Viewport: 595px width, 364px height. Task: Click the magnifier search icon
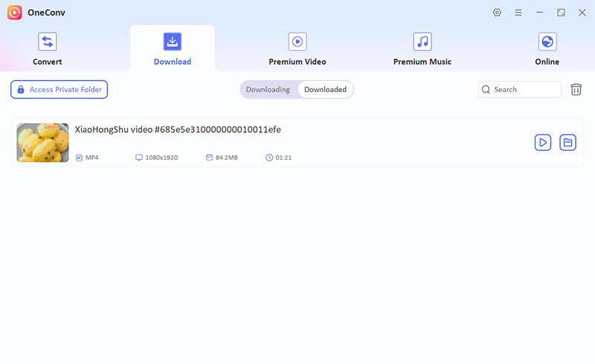pos(486,89)
